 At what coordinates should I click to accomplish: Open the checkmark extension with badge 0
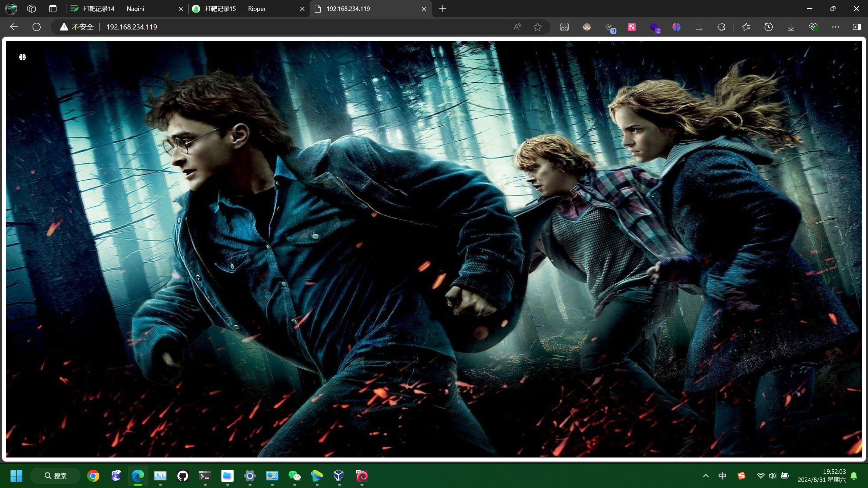(611, 27)
